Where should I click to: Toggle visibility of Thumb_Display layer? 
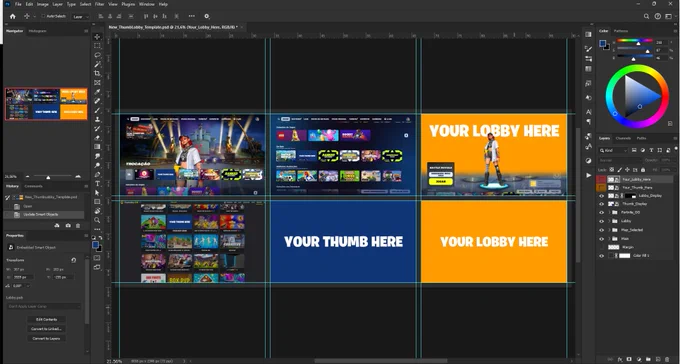coord(601,204)
